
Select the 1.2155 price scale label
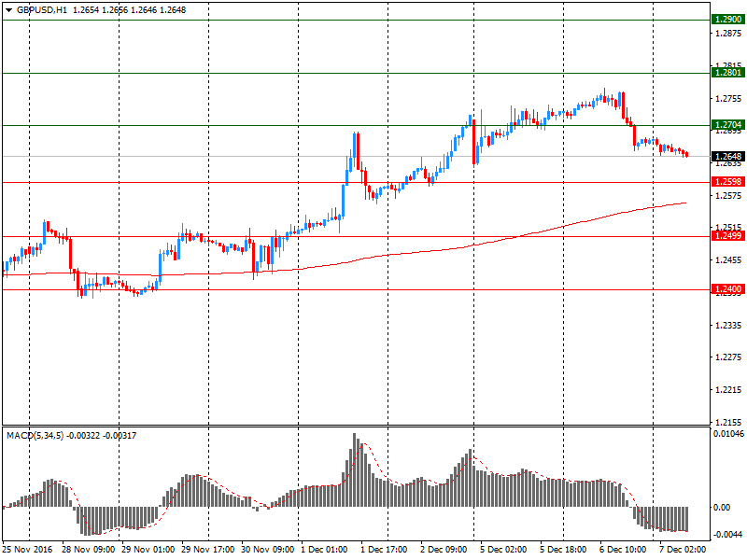tap(728, 422)
